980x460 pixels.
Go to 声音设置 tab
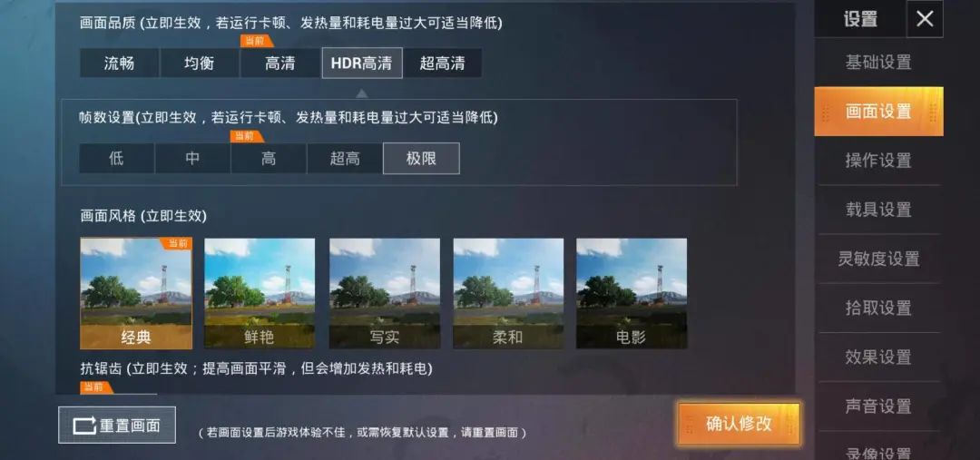[878, 406]
